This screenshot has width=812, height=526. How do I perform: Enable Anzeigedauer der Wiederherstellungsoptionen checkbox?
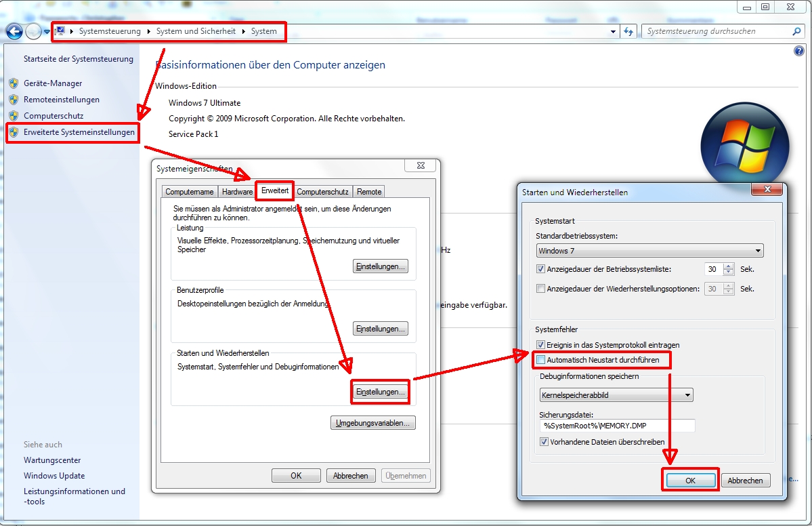(540, 289)
